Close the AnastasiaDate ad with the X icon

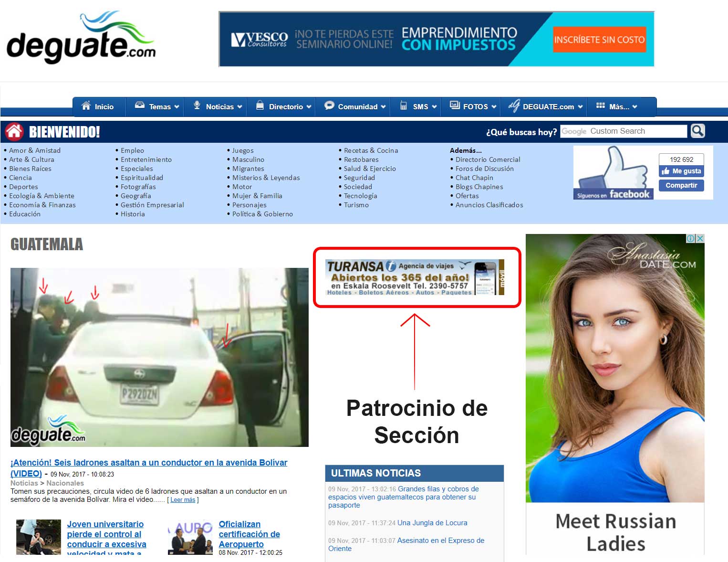tap(700, 238)
